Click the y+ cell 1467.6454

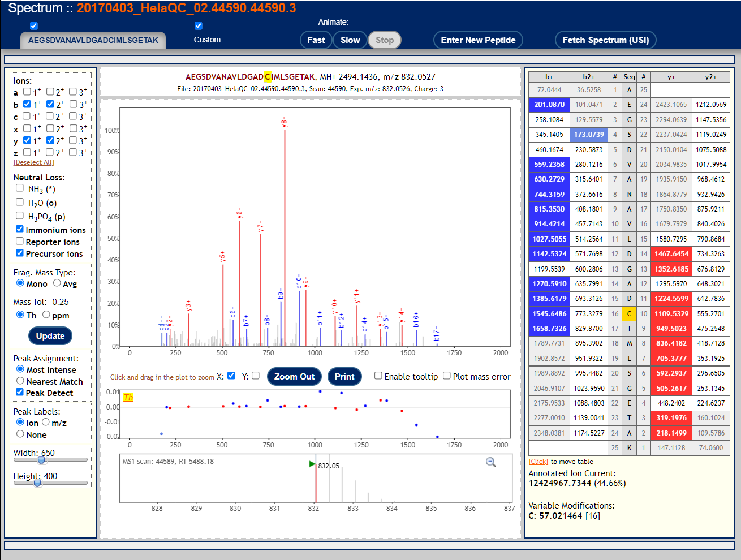pos(671,254)
